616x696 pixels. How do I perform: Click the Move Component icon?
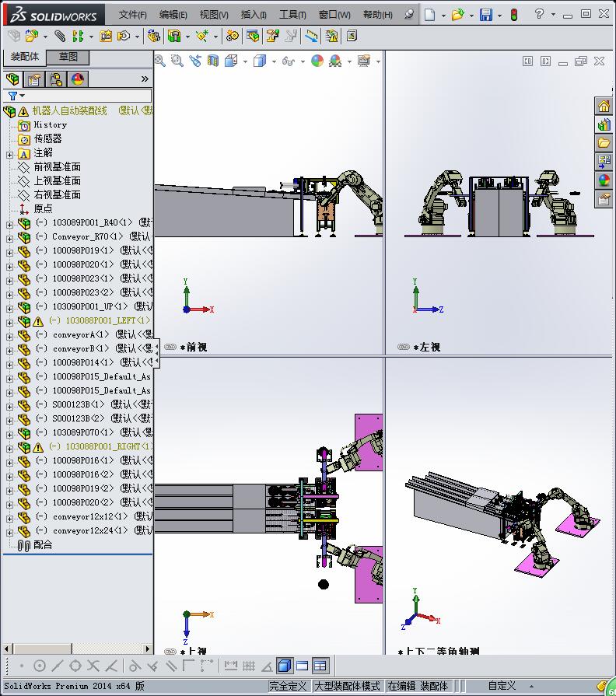click(124, 36)
